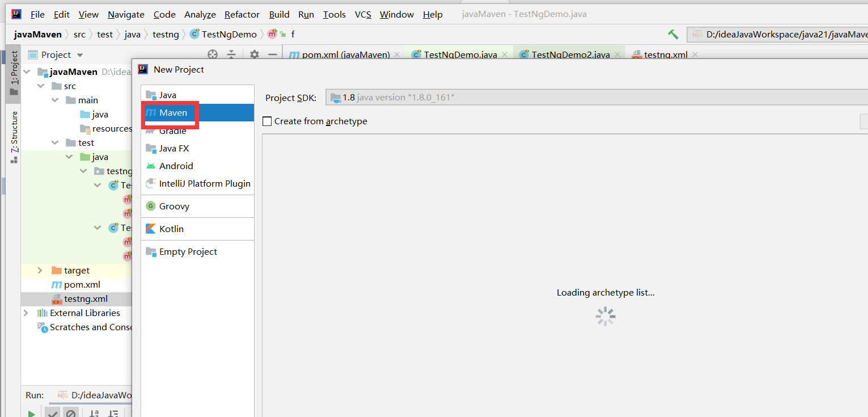
Task: Select pom.xml in project tree
Action: pyautogui.click(x=76, y=285)
